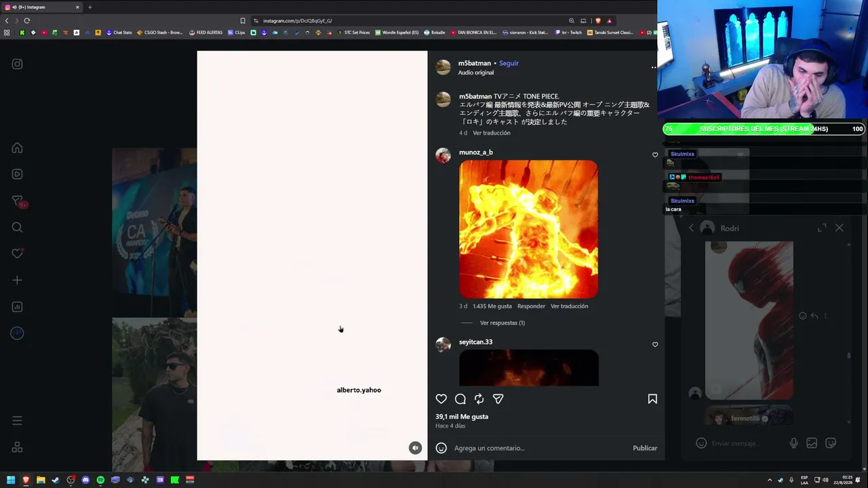
Task: Open munoz_a_b's flaming GIF comment
Action: pos(528,229)
